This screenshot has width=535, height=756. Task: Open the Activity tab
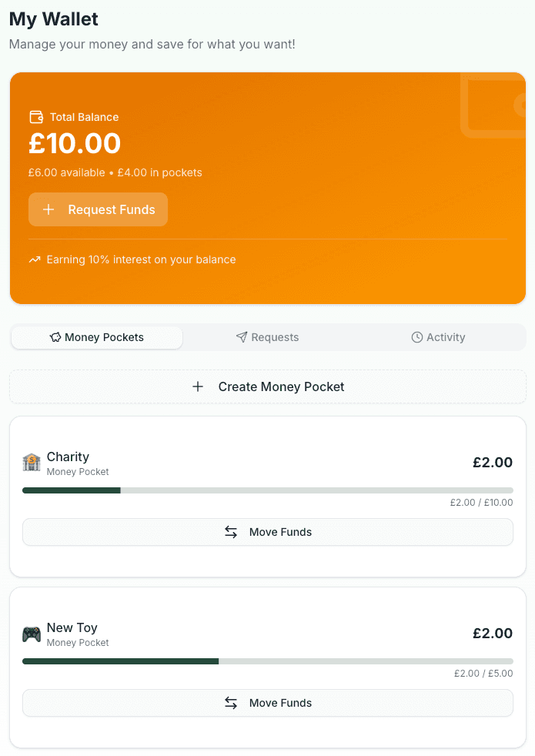pos(439,337)
